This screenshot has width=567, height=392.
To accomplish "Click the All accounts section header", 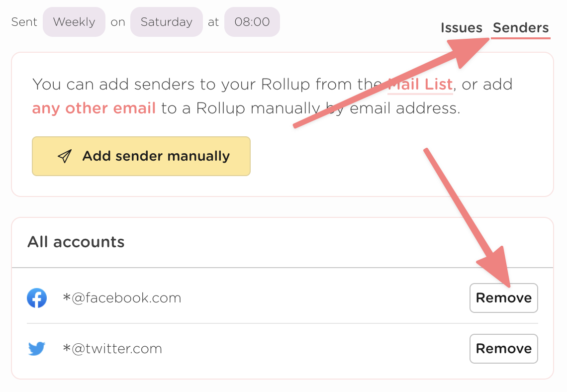I will pyautogui.click(x=76, y=242).
